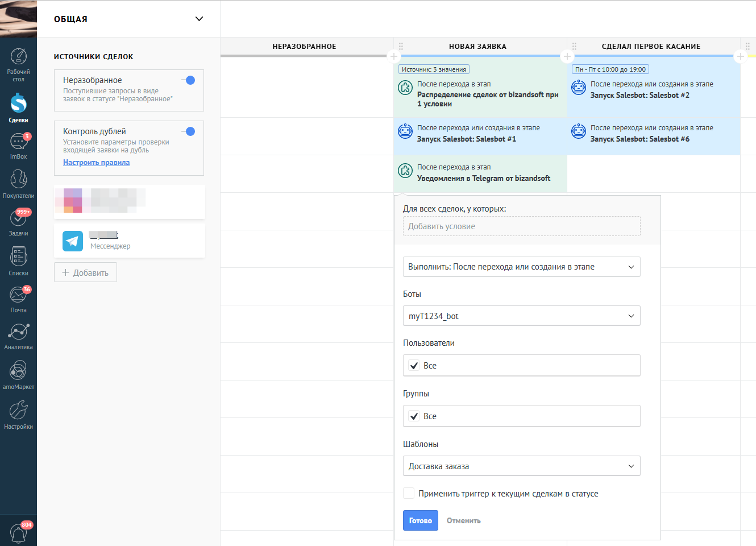Expand the Выполнить trigger condition dropdown
This screenshot has height=546, width=756.
[522, 267]
